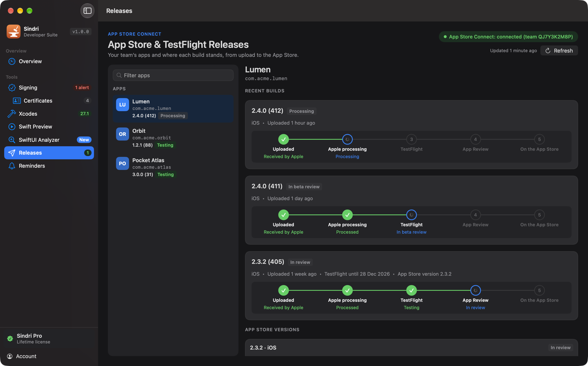Select the SwiftUI Analyzer magnifier icon
The height and width of the screenshot is (366, 588).
(12, 140)
